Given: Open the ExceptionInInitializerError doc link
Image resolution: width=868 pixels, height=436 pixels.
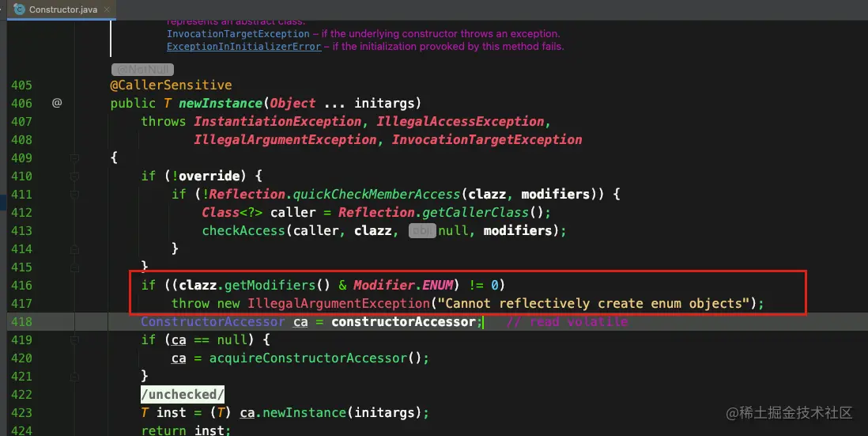Looking at the screenshot, I should pos(243,47).
